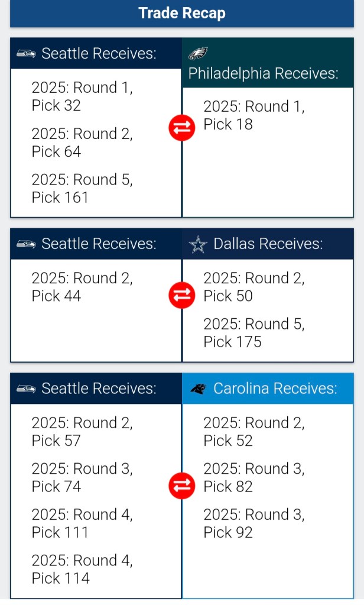The image size is (364, 605).
Task: Click Seahawks logo in the Dallas trade
Action: 26,244
